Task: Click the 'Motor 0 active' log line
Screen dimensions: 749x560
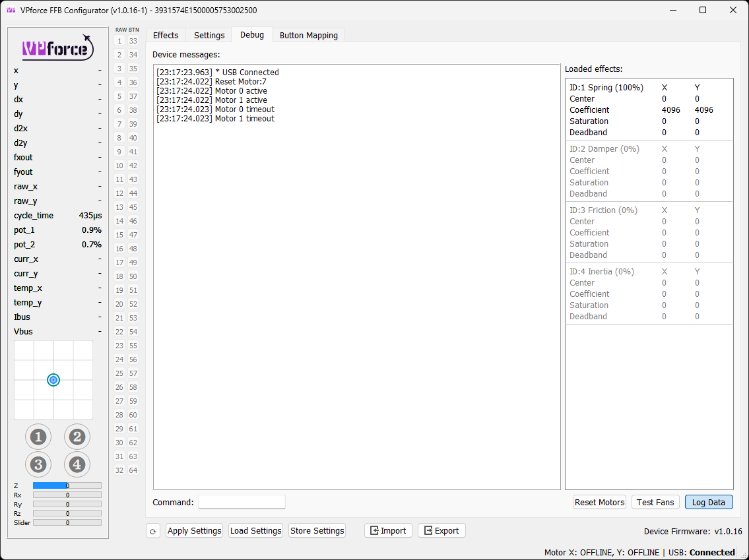Action: (212, 91)
